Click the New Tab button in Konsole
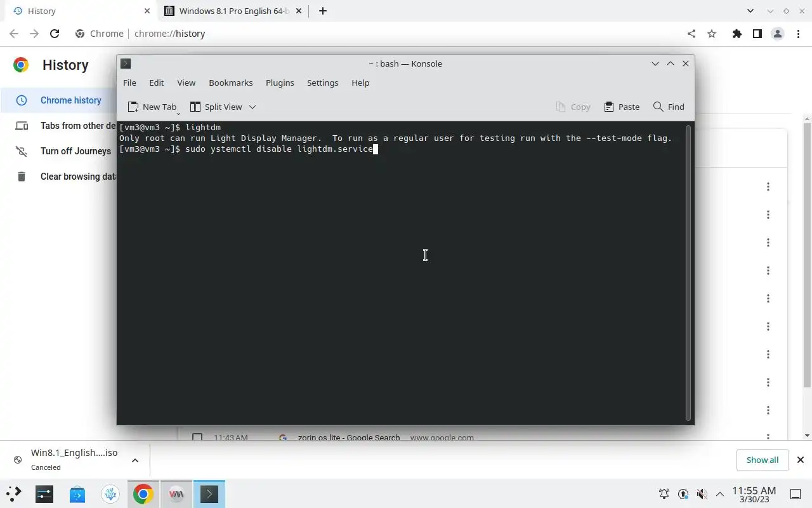The width and height of the screenshot is (812, 508). tap(152, 107)
